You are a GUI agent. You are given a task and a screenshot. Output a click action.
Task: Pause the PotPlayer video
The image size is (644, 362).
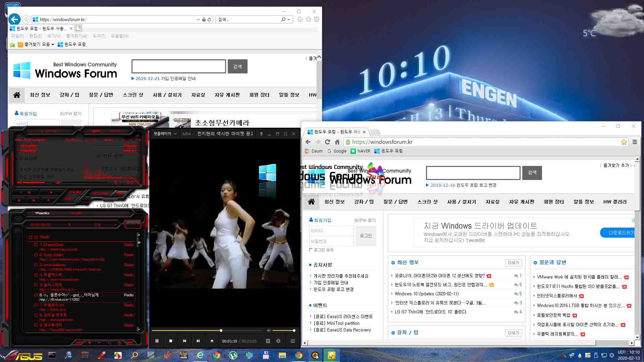157,341
